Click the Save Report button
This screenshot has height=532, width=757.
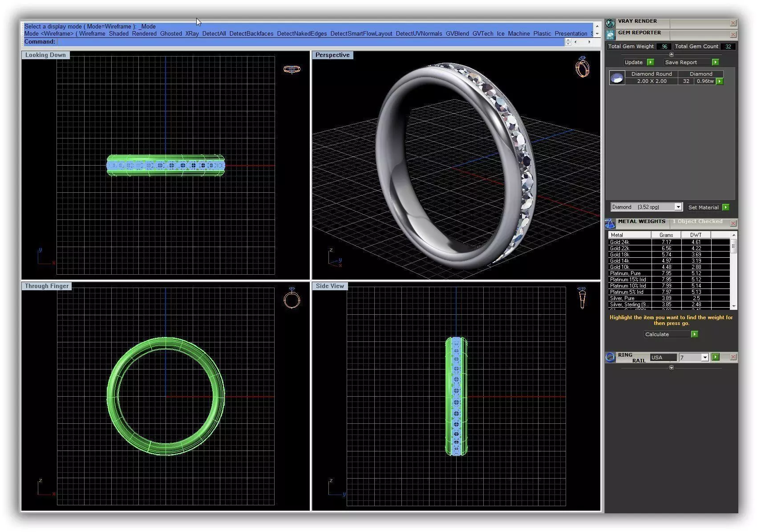688,62
